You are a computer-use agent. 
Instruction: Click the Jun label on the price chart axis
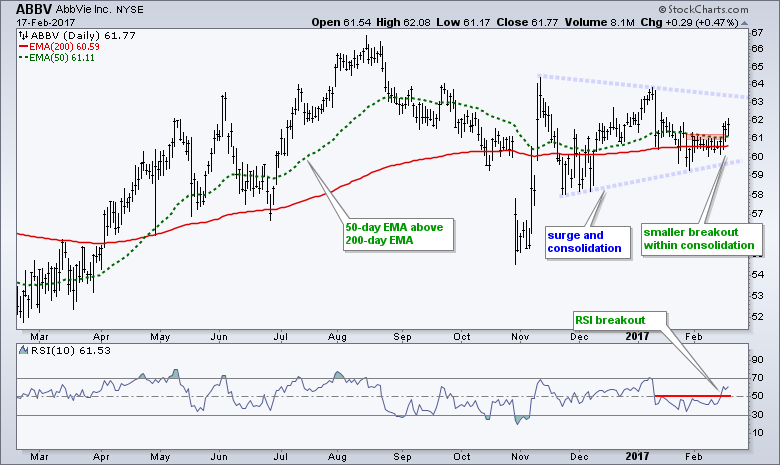coord(219,337)
